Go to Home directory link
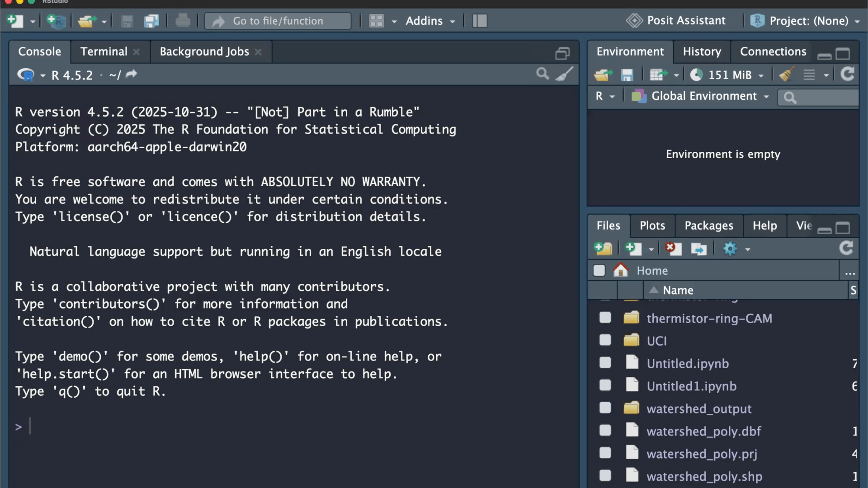This screenshot has width=868, height=488. (x=652, y=271)
